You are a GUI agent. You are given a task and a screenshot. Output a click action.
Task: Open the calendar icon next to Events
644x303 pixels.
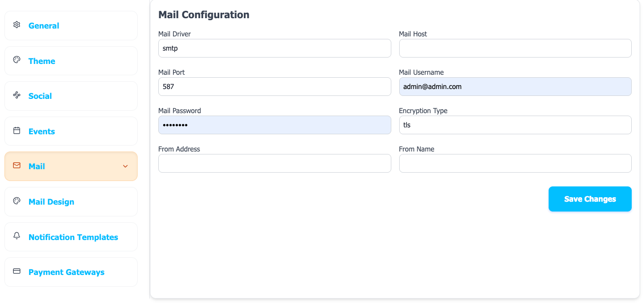(16, 130)
